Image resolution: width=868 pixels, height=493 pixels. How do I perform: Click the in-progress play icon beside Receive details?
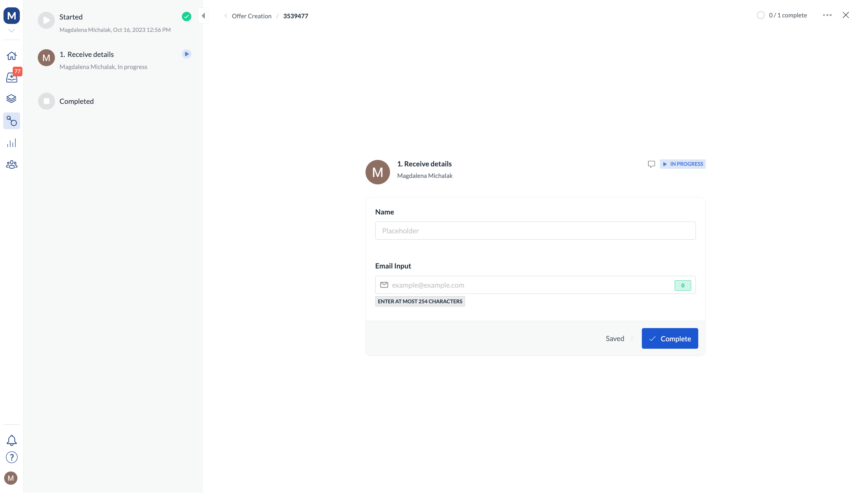pos(186,54)
